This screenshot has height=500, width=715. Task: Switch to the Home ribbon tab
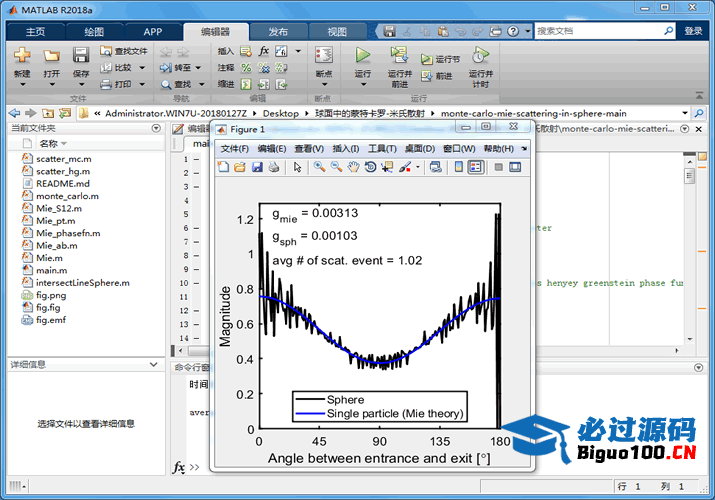point(36,31)
